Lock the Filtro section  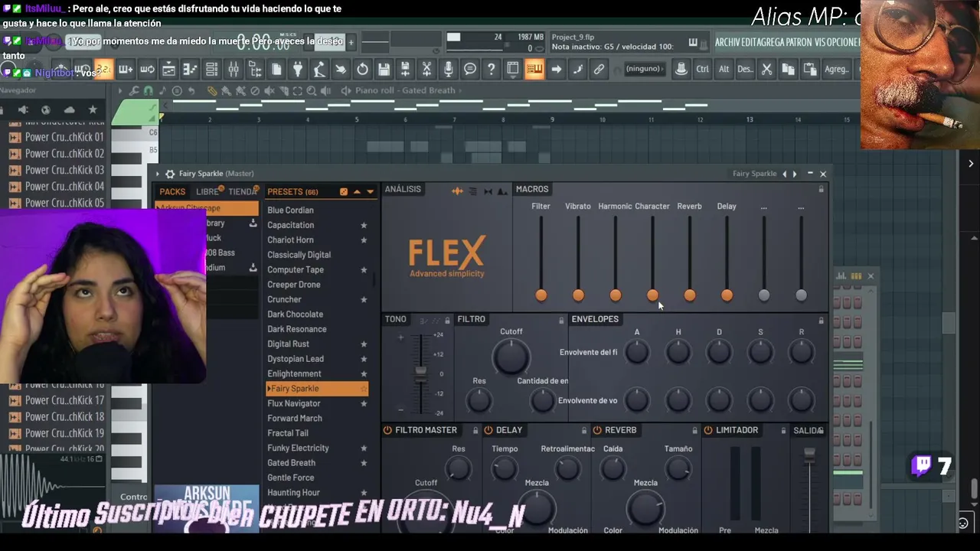point(561,320)
